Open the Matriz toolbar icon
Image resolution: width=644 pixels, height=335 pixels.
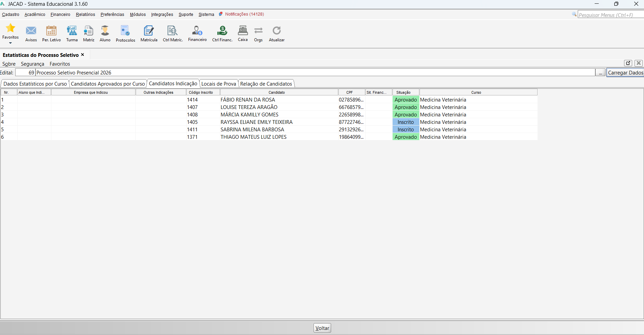pos(89,31)
